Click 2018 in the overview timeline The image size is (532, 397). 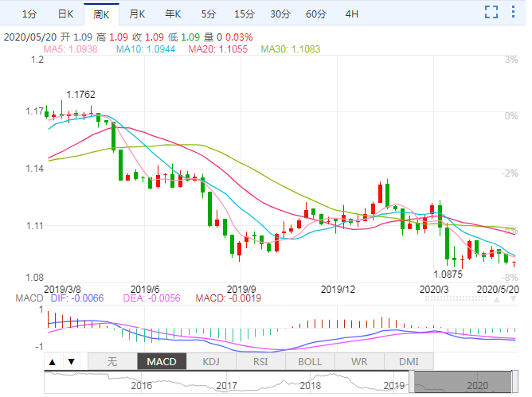click(x=310, y=386)
